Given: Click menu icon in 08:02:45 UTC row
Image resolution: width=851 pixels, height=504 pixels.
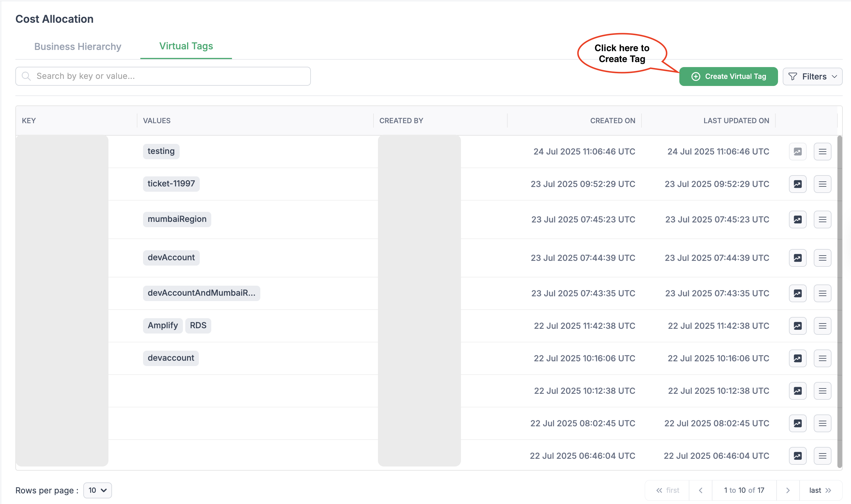Looking at the screenshot, I should pos(822,423).
